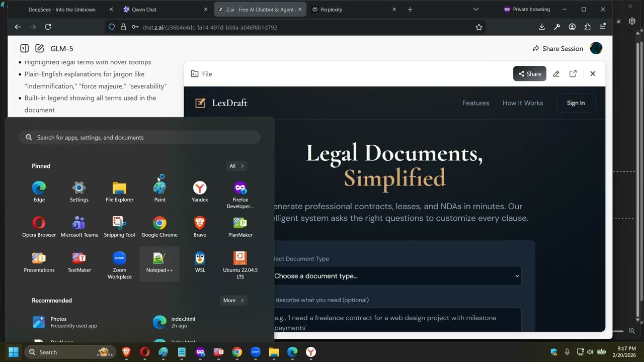Open WSL from pinned apps
The image size is (644, 362).
(x=200, y=262)
